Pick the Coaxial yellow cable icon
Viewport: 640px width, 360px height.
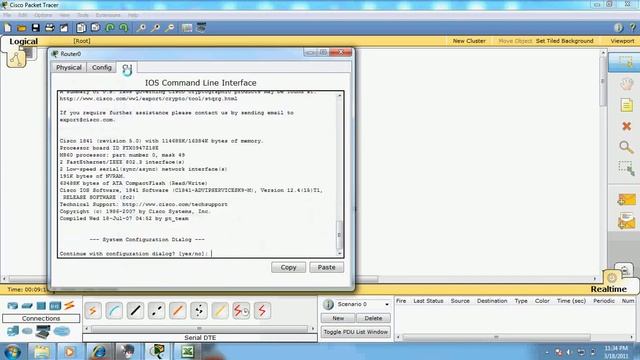pyautogui.click(x=220, y=311)
